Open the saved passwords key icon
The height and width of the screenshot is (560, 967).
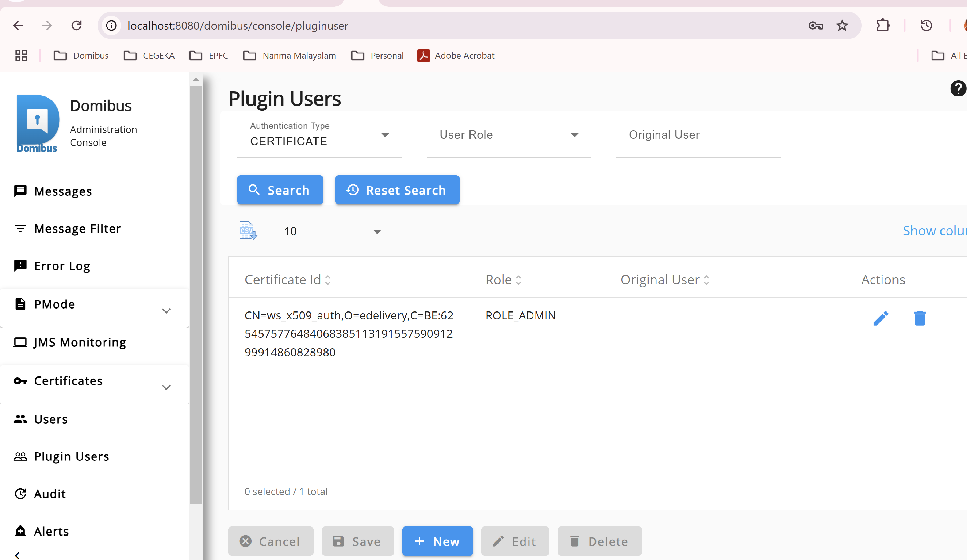click(816, 26)
